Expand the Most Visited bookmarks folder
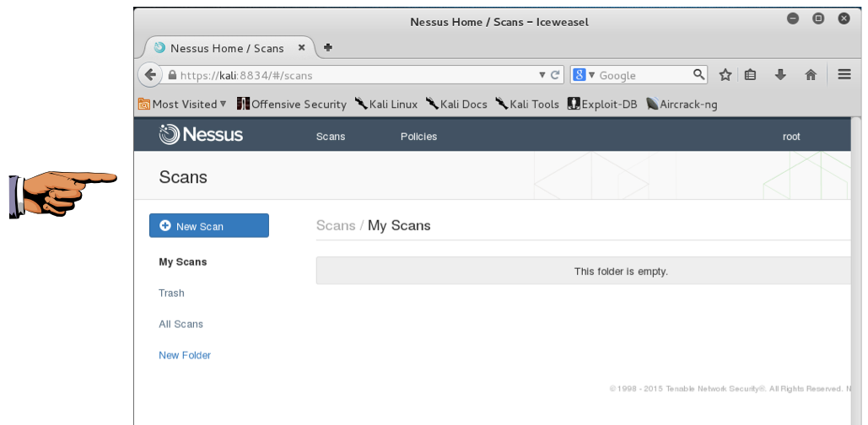Viewport: 868px width, 425px height. tap(183, 104)
